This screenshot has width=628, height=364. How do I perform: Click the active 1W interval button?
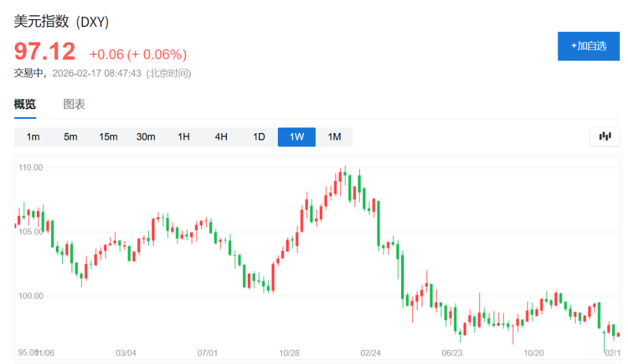(296, 137)
